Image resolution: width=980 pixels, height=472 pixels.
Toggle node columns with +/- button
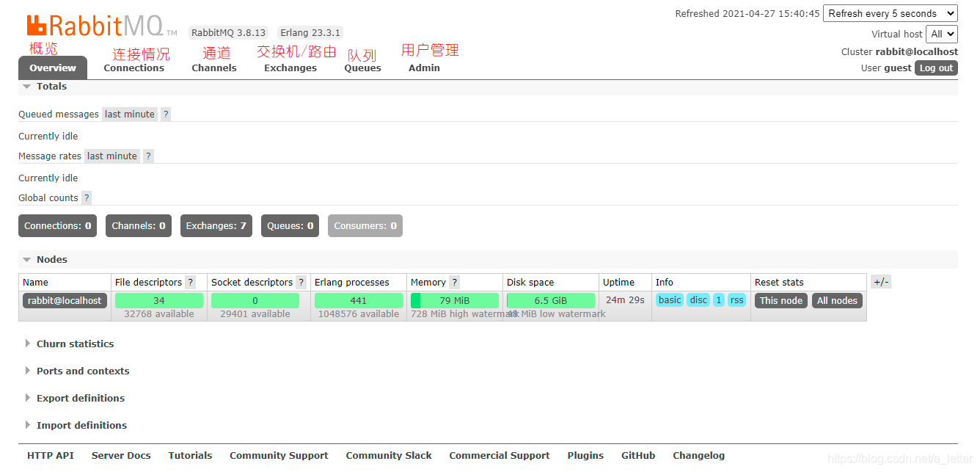[x=880, y=282]
